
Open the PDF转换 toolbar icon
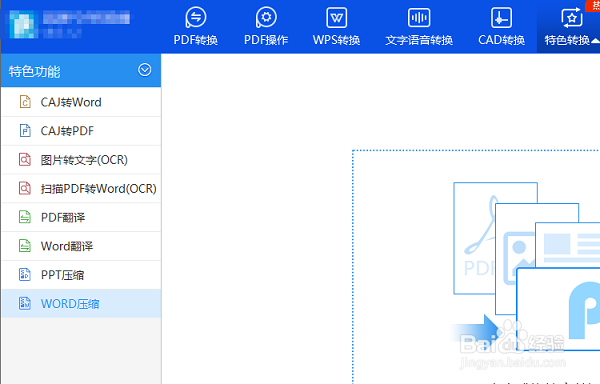[x=196, y=17]
